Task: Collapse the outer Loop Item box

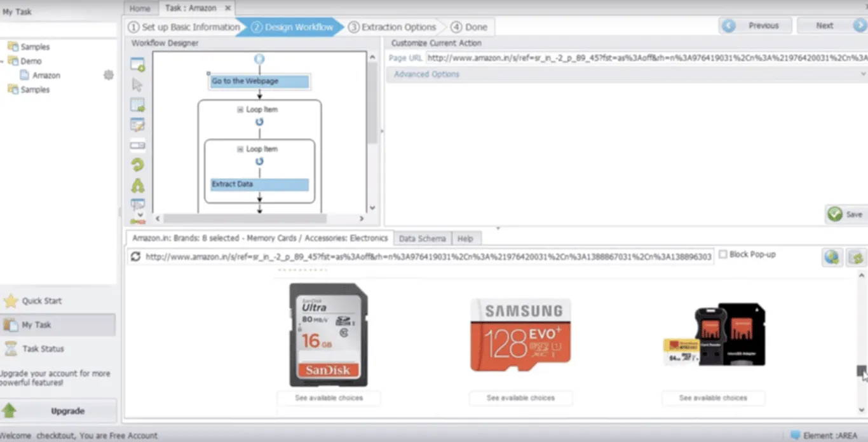Action: pos(240,109)
